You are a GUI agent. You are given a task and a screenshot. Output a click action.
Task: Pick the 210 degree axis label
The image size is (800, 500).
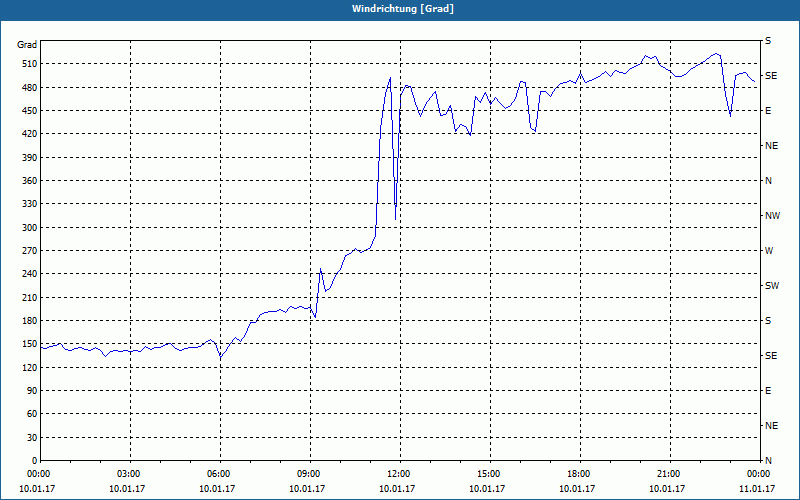click(x=29, y=297)
